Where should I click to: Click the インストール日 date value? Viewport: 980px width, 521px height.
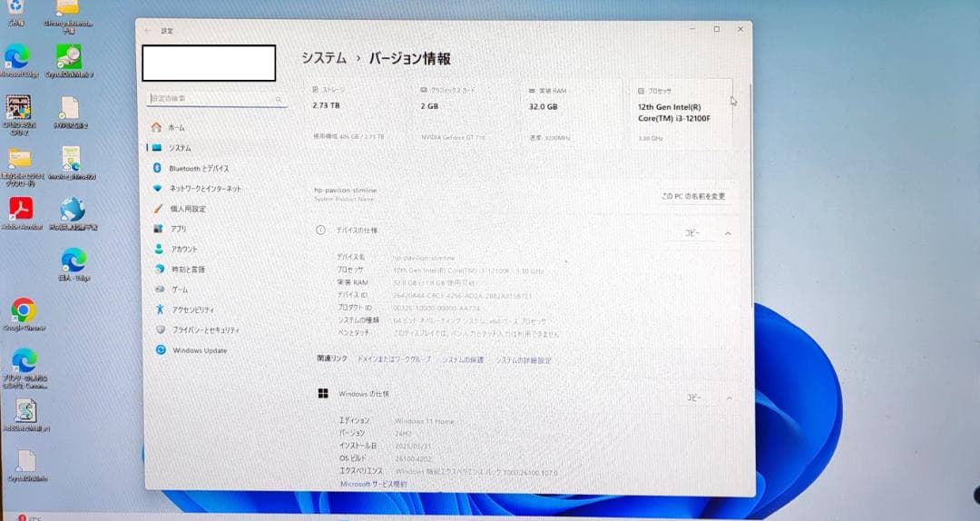[413, 446]
